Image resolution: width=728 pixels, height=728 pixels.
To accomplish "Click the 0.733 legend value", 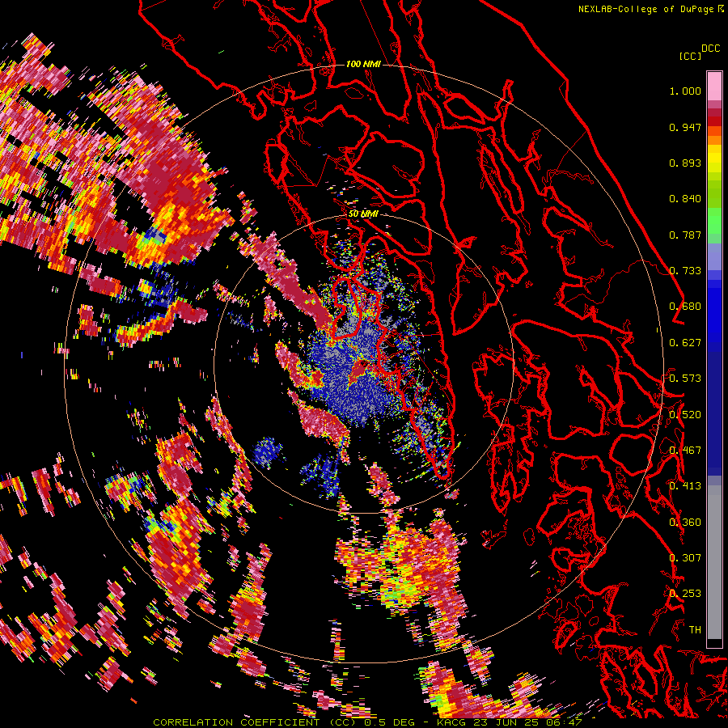I will [x=685, y=271].
